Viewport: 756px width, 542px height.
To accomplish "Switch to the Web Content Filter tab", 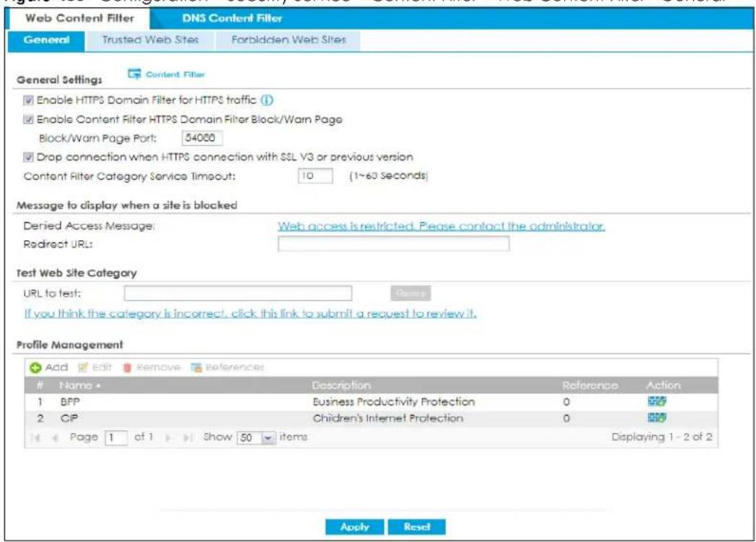I will (79, 18).
